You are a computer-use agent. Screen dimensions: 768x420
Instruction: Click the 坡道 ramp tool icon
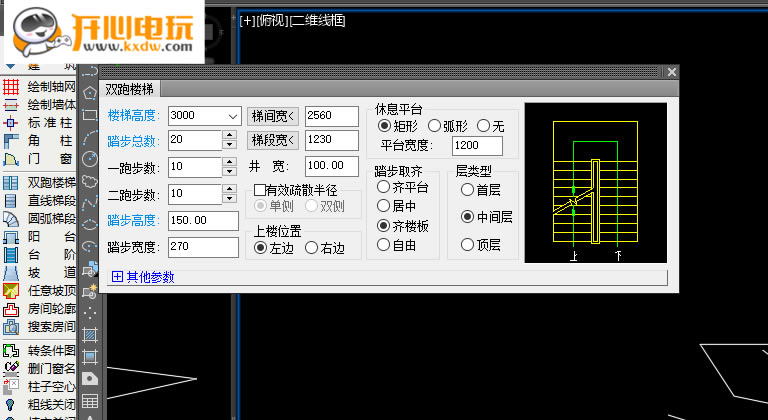[12, 273]
